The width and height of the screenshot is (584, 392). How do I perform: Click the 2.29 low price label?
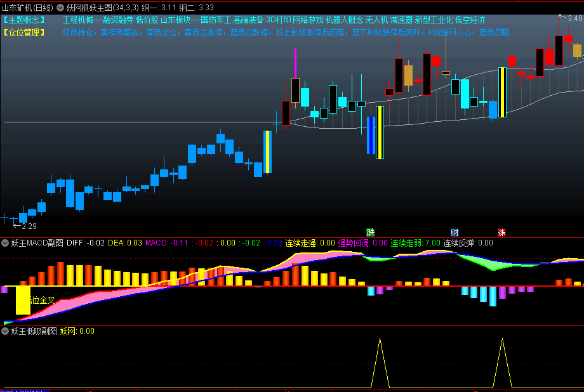(29, 226)
